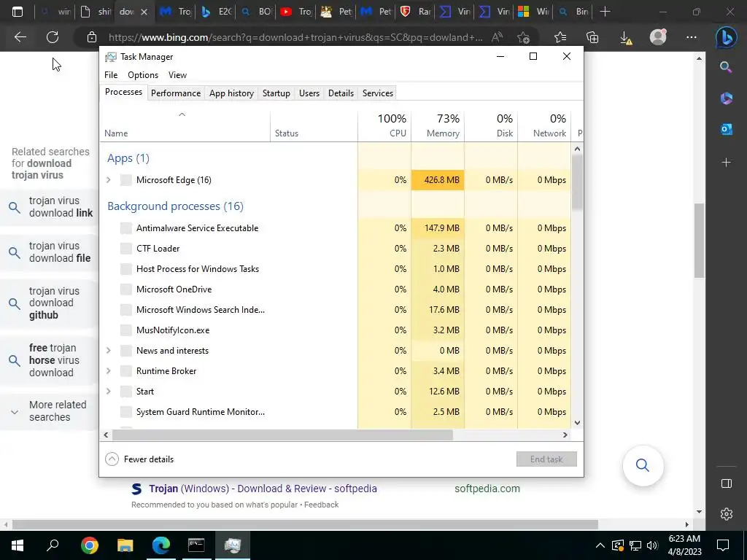The height and width of the screenshot is (560, 747).
Task: Switch to the Users tab
Action: click(309, 93)
